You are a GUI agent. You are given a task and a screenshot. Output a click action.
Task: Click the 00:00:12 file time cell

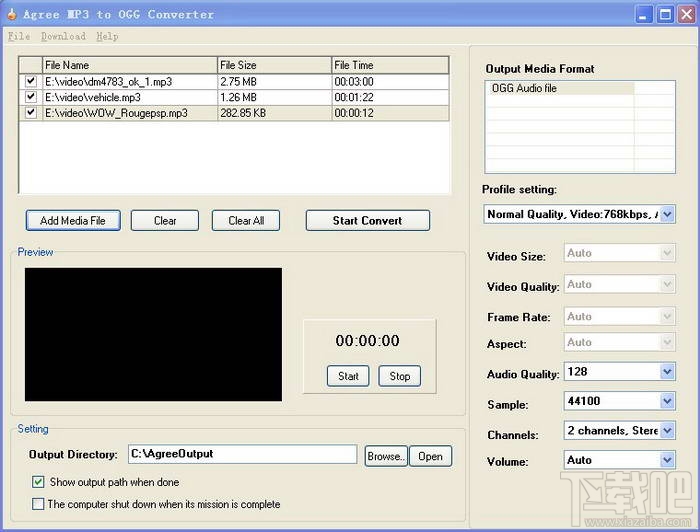pyautogui.click(x=390, y=113)
